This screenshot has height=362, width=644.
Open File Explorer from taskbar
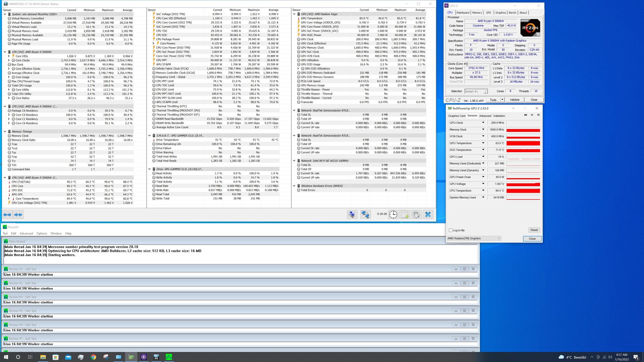coord(43,357)
